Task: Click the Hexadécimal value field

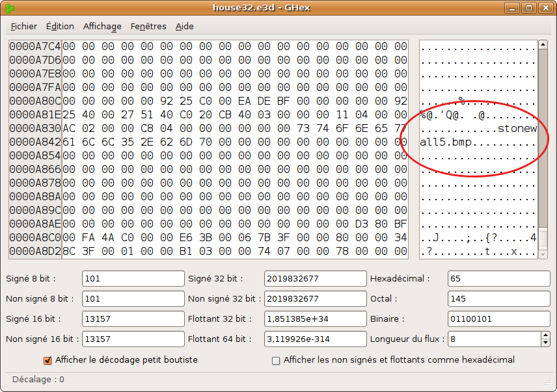Action: point(499,278)
